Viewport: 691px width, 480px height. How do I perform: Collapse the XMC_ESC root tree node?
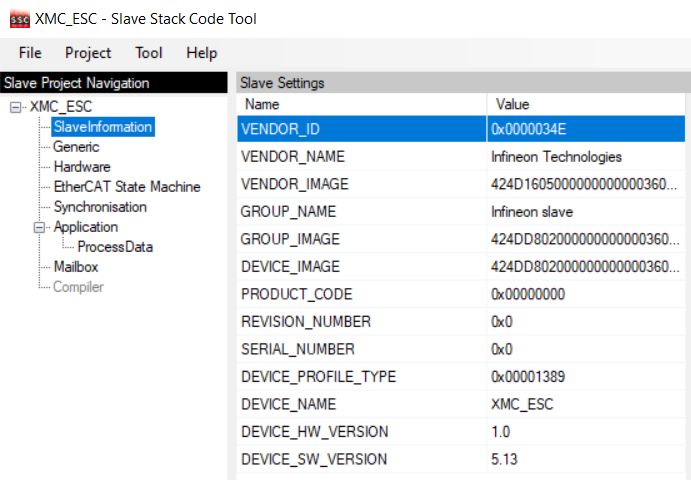point(15,107)
